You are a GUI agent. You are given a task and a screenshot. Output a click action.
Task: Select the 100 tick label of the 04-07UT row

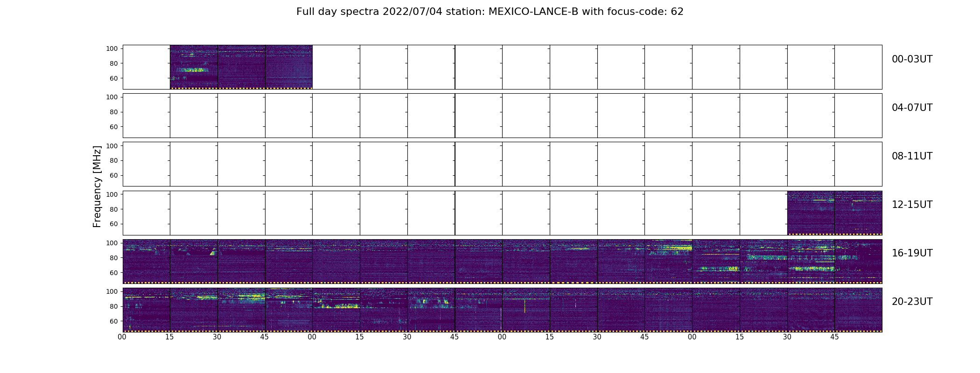tap(112, 97)
